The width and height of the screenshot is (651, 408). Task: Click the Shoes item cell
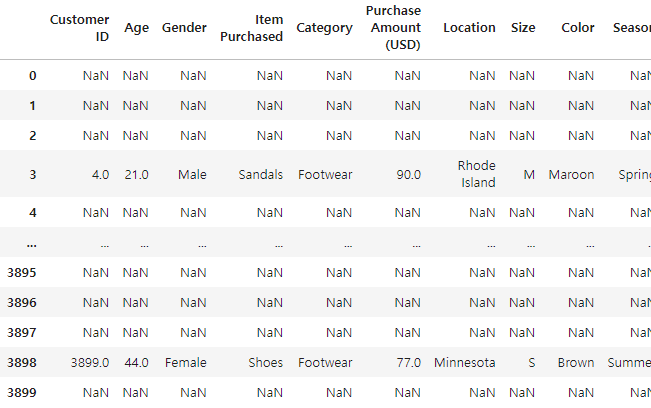click(265, 363)
